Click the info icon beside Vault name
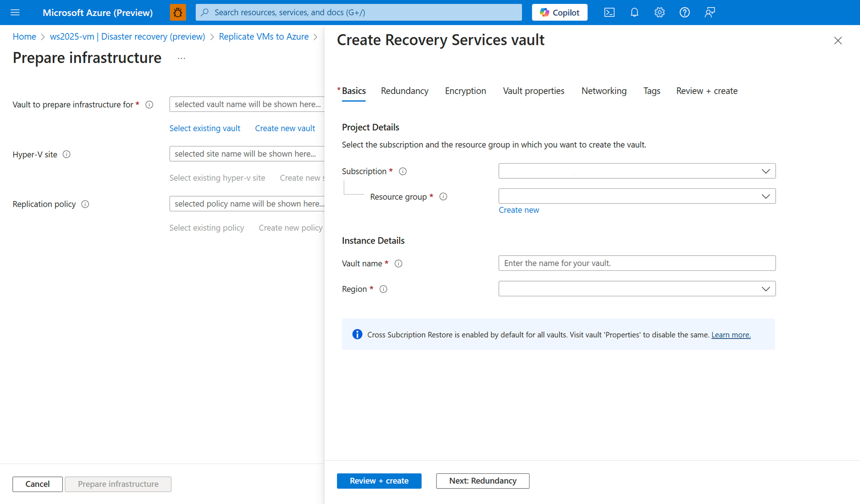The image size is (860, 504). click(x=399, y=263)
